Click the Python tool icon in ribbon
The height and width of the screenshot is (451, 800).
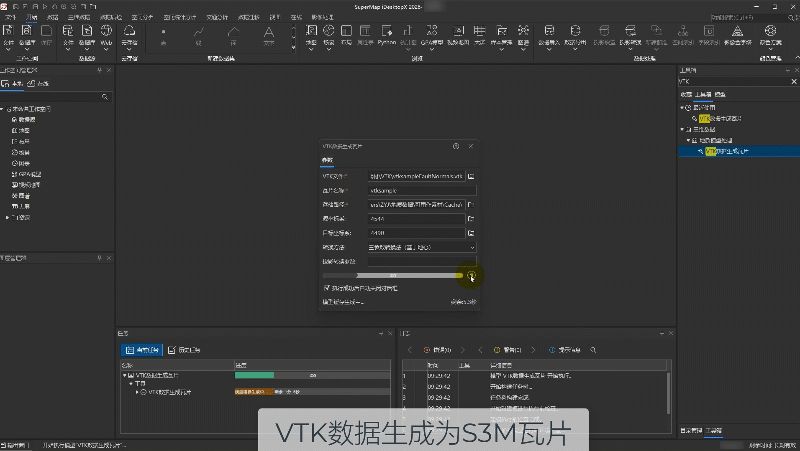click(x=387, y=35)
